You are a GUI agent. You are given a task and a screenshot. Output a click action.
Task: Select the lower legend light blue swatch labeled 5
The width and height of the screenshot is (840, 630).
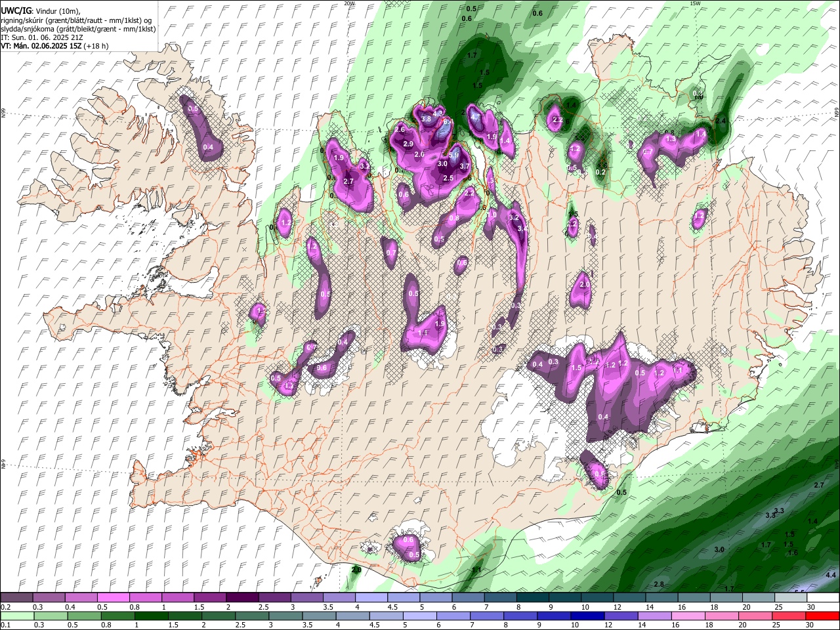click(x=420, y=616)
